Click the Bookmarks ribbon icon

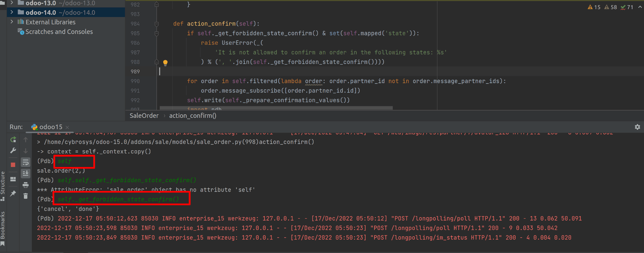3,244
